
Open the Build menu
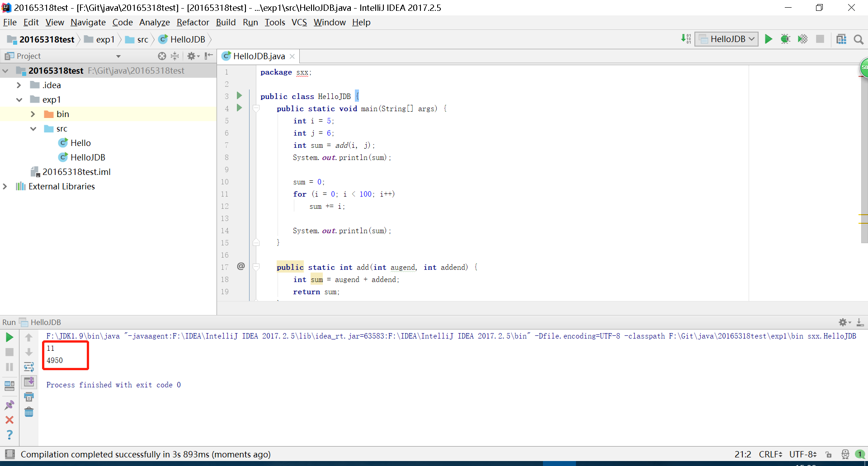pos(226,22)
